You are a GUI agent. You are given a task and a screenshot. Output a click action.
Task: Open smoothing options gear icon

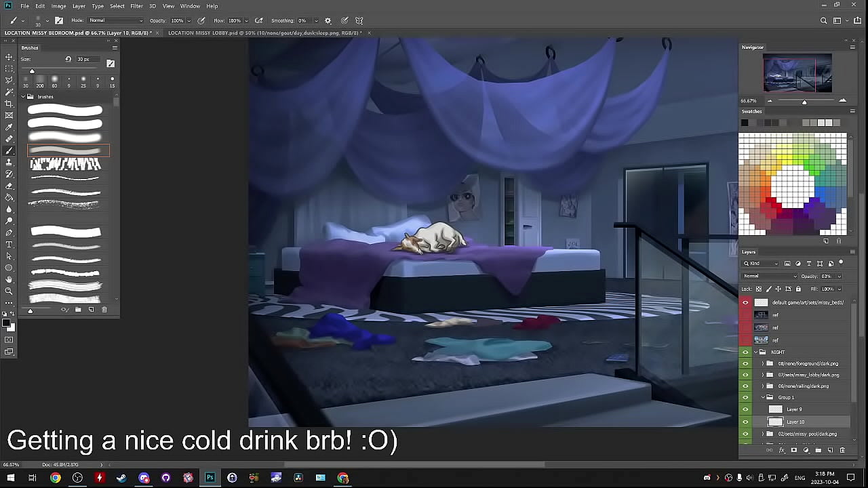328,20
